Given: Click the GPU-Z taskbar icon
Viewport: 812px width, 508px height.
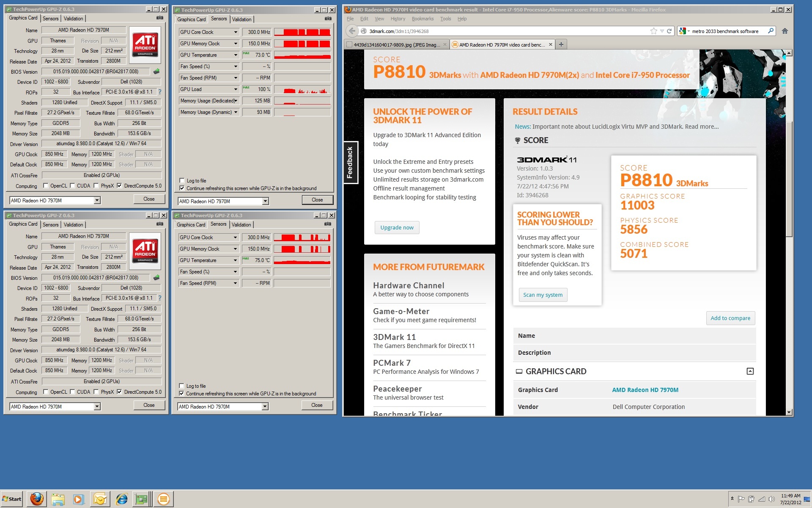Looking at the screenshot, I should pos(142,499).
